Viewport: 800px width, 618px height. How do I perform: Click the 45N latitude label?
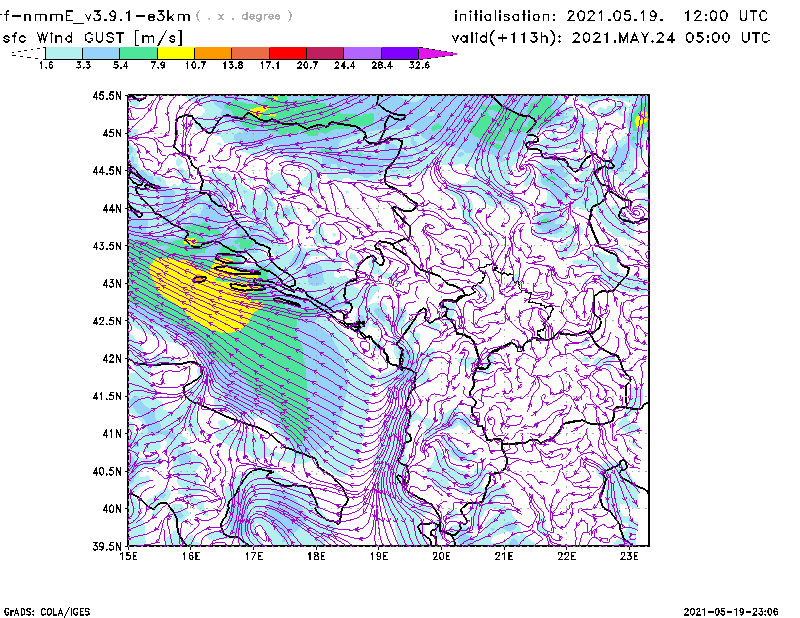(112, 133)
